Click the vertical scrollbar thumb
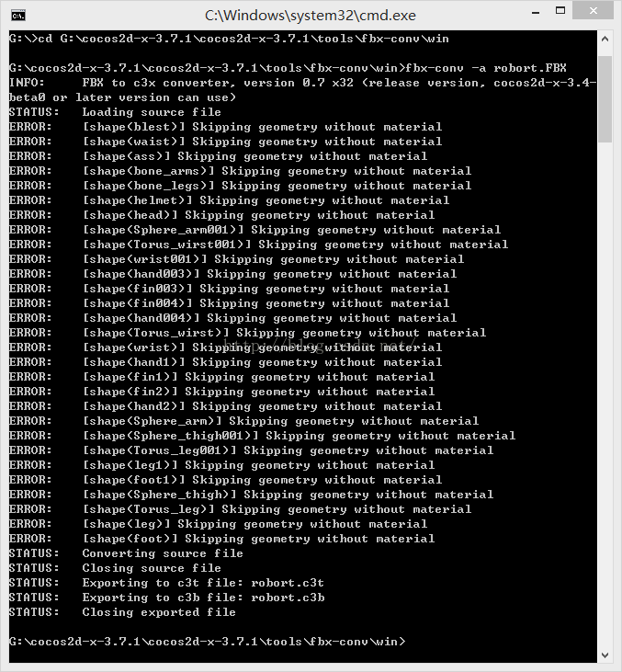The height and width of the screenshot is (672, 622). (605, 99)
